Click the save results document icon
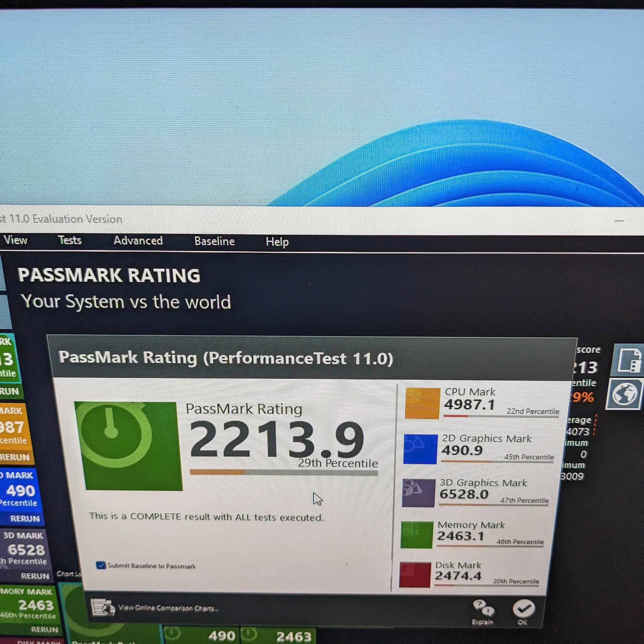The image size is (644, 644). [629, 360]
